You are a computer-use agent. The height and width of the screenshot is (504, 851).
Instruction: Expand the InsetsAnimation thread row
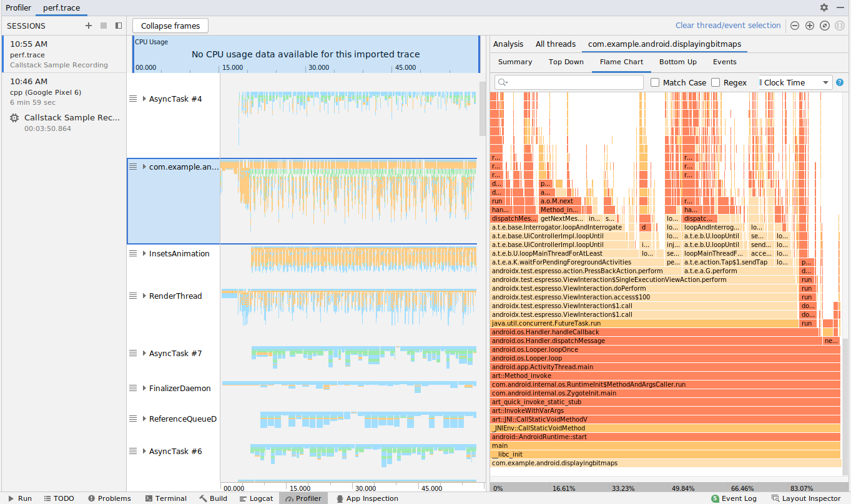click(144, 254)
